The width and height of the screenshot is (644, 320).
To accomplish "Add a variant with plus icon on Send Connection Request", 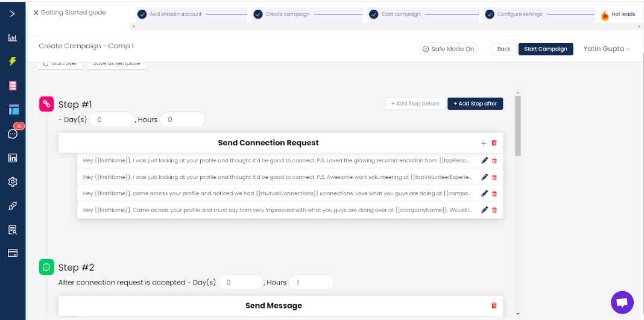I will 484,143.
